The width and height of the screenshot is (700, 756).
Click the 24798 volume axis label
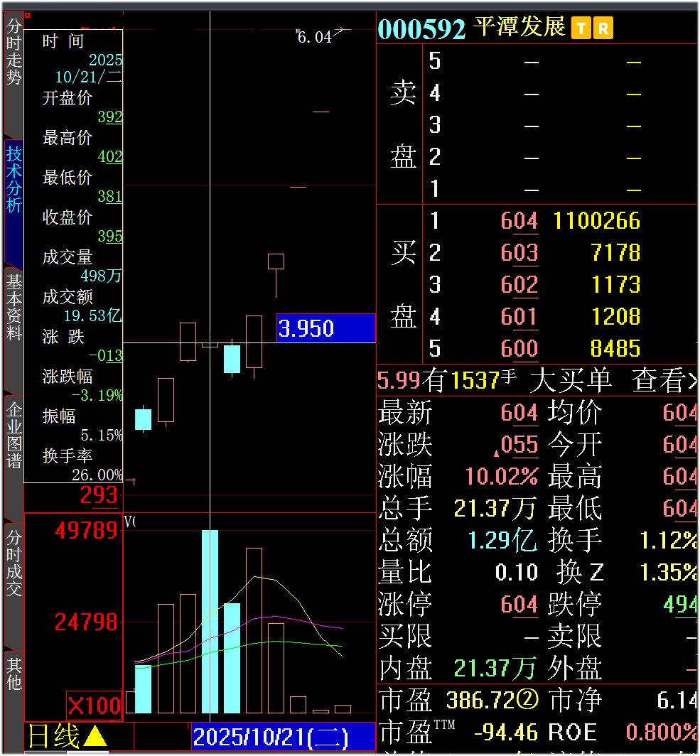coord(86,622)
